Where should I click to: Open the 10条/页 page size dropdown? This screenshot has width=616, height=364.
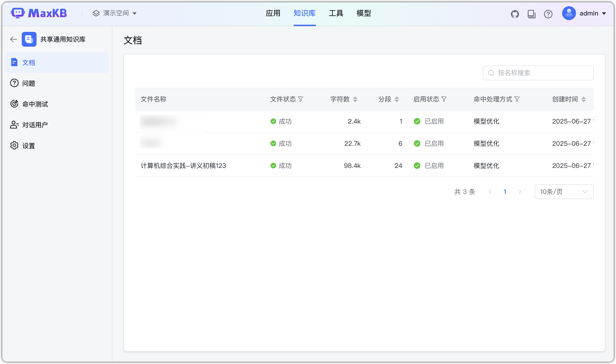coord(564,192)
